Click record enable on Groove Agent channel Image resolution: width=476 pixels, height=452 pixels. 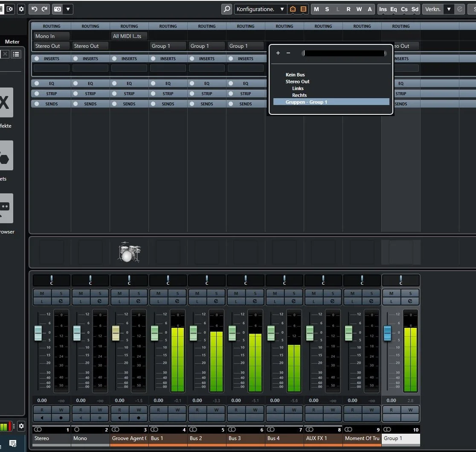pos(139,418)
